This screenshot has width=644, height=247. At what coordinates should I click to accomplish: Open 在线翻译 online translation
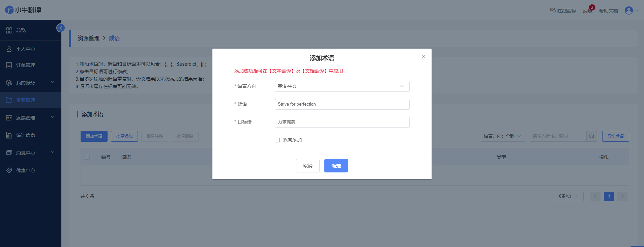pyautogui.click(x=563, y=11)
